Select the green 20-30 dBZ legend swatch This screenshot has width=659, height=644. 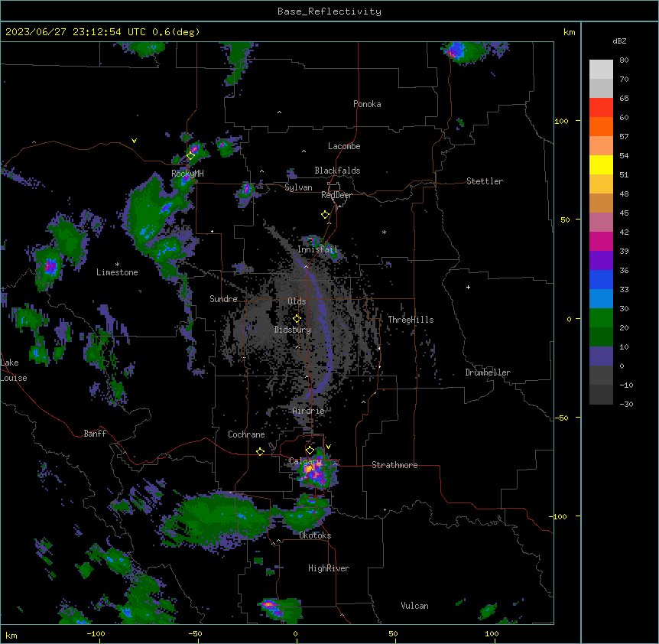(601, 318)
